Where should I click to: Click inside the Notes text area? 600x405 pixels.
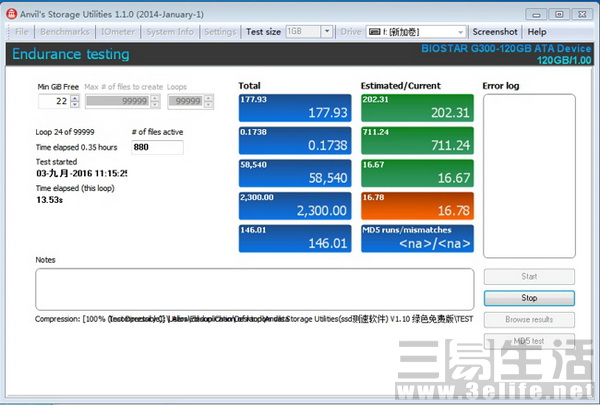255,289
